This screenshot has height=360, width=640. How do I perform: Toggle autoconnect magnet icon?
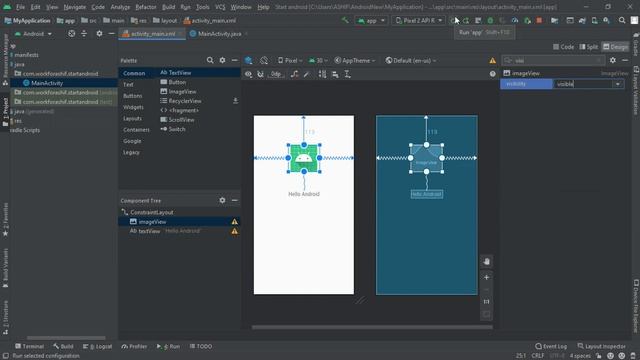pos(260,74)
